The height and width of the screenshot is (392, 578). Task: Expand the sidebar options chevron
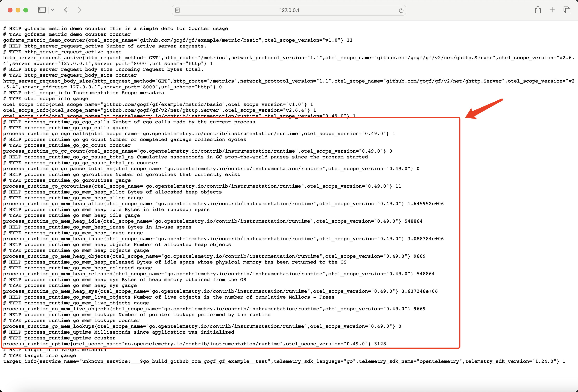(x=52, y=10)
